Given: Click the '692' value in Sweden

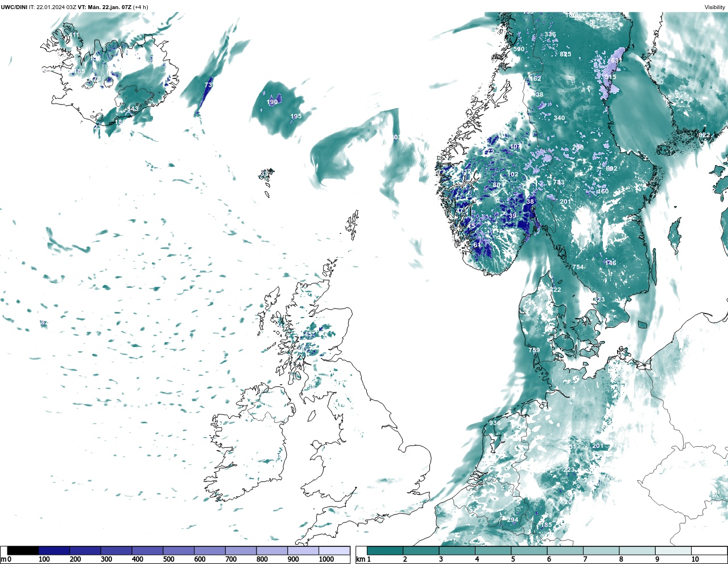Looking at the screenshot, I should pos(611,168).
